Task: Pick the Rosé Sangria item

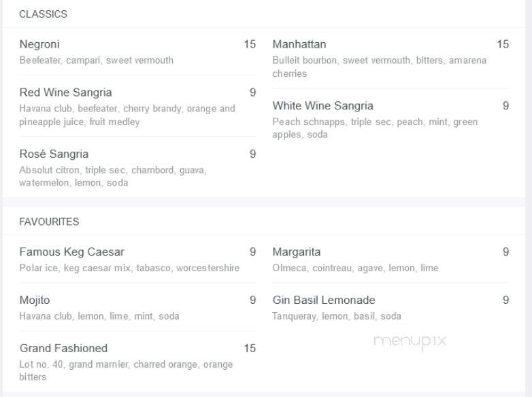Action: click(x=137, y=168)
